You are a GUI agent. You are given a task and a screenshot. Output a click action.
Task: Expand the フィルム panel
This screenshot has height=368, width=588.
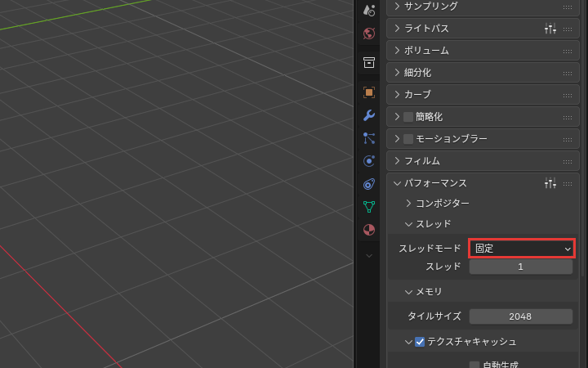pos(397,161)
